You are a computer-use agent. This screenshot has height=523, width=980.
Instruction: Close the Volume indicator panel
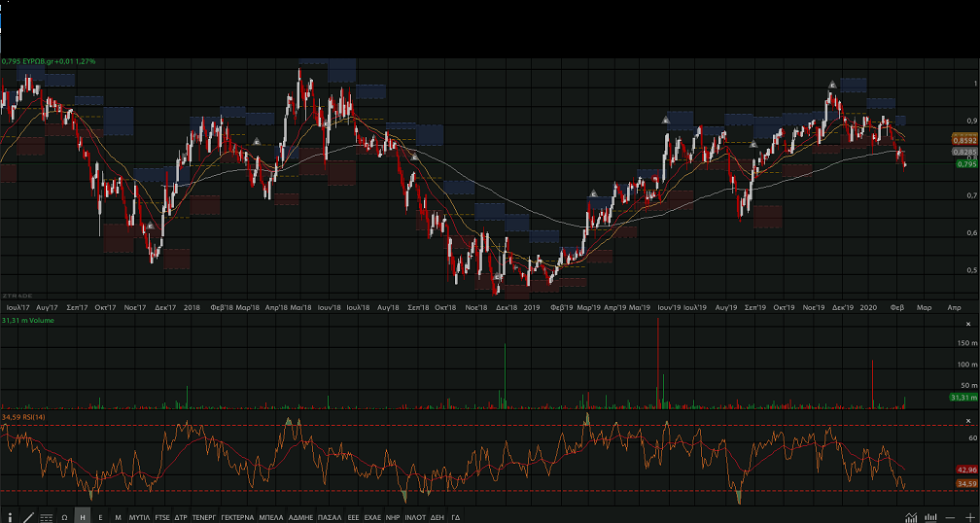tap(967, 323)
